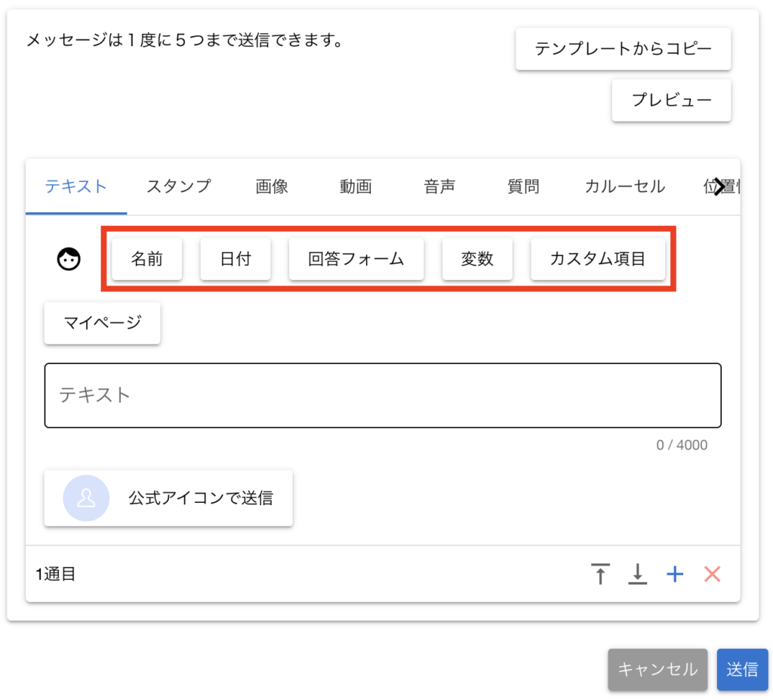Open 回答フォーム insert options
773x700 pixels.
356,259
